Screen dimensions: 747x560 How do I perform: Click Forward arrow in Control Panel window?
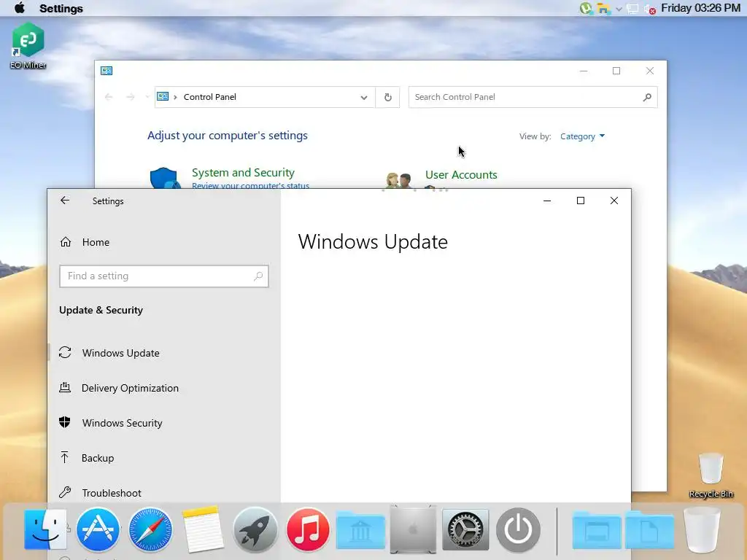[x=131, y=97]
